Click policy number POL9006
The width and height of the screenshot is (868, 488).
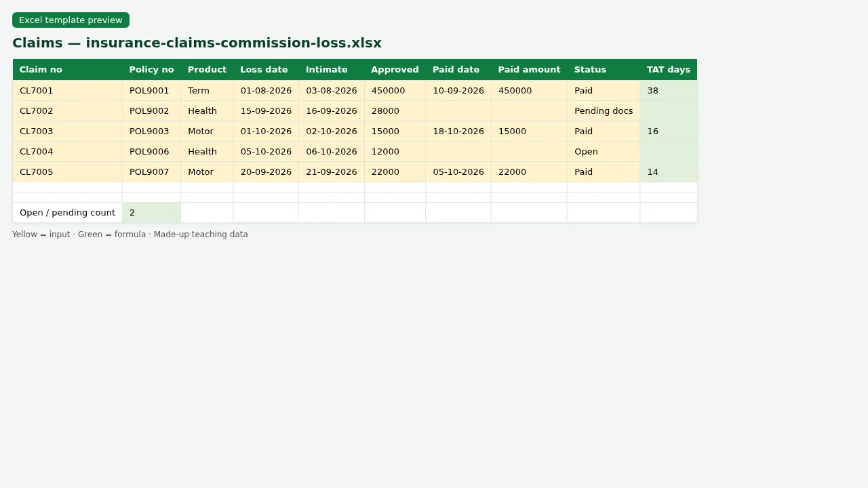pyautogui.click(x=151, y=152)
